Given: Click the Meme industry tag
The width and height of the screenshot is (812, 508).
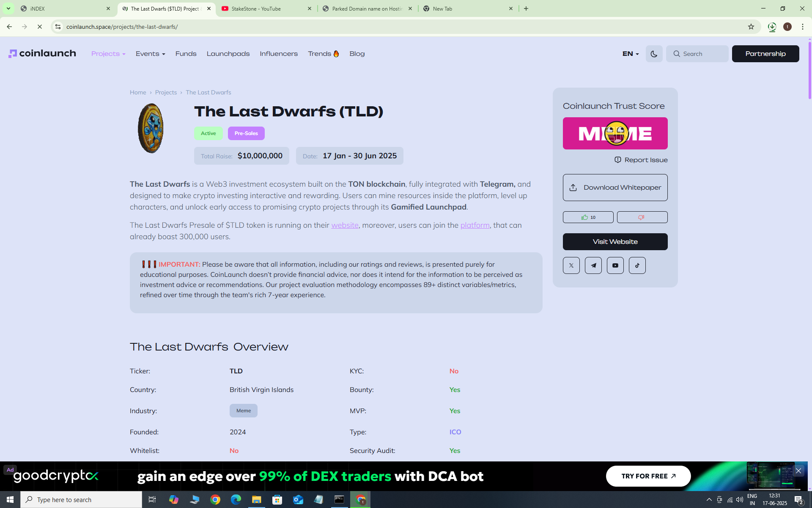Looking at the screenshot, I should (243, 411).
